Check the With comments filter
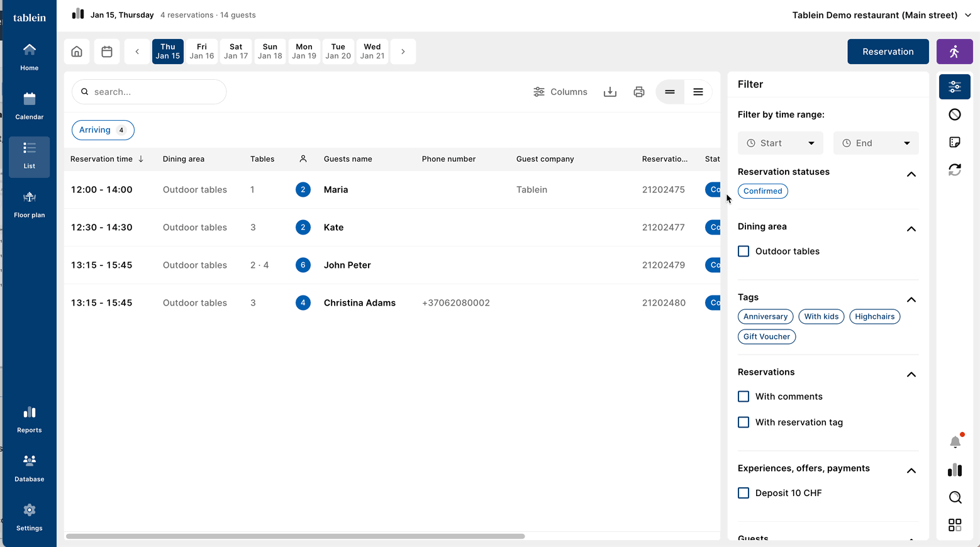Viewport: 980px width, 547px height. [x=743, y=397]
